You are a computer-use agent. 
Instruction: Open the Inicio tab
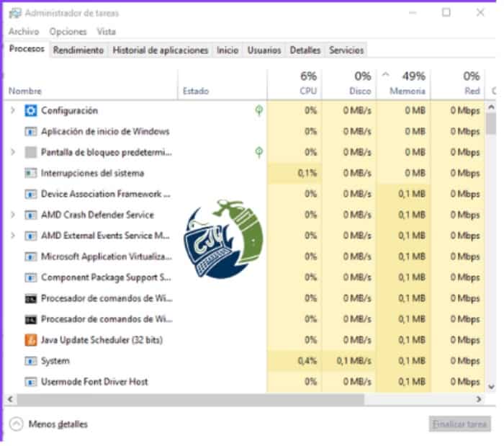click(228, 50)
